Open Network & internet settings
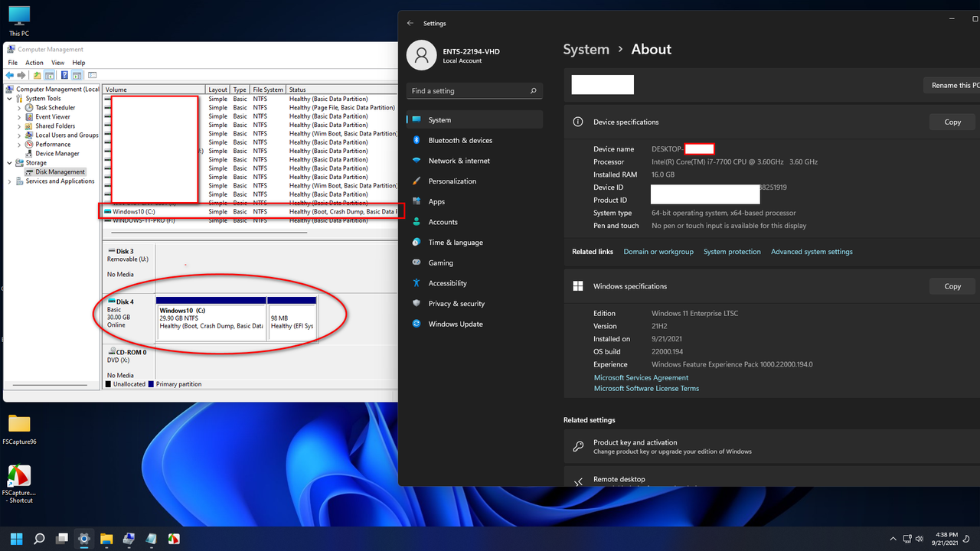Screen dimensions: 980x551 click(x=475, y=161)
